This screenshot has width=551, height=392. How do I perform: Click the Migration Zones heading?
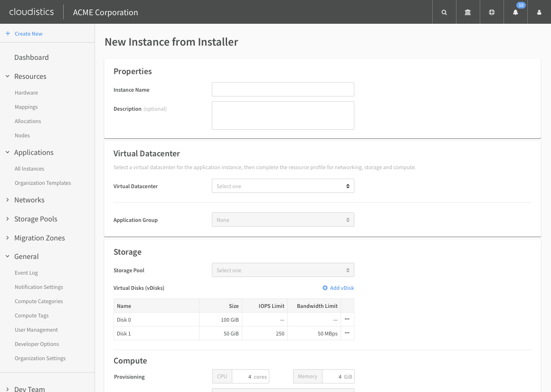39,238
